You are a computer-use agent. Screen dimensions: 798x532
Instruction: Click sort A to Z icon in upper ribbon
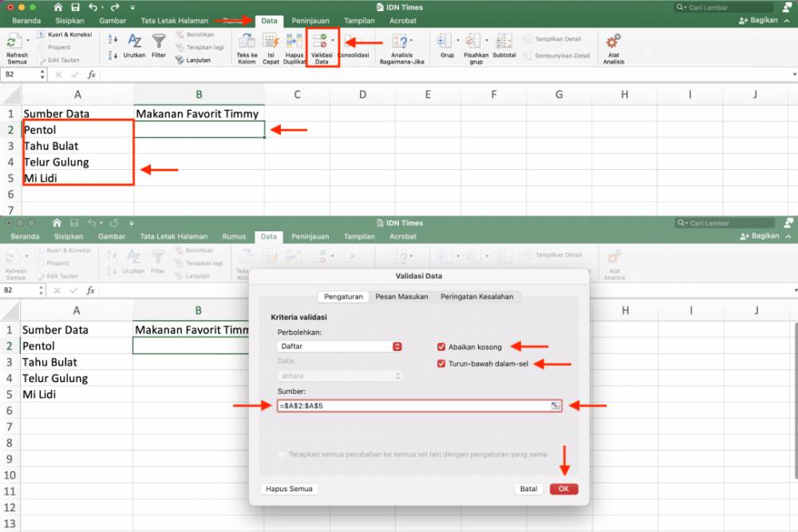pos(113,38)
